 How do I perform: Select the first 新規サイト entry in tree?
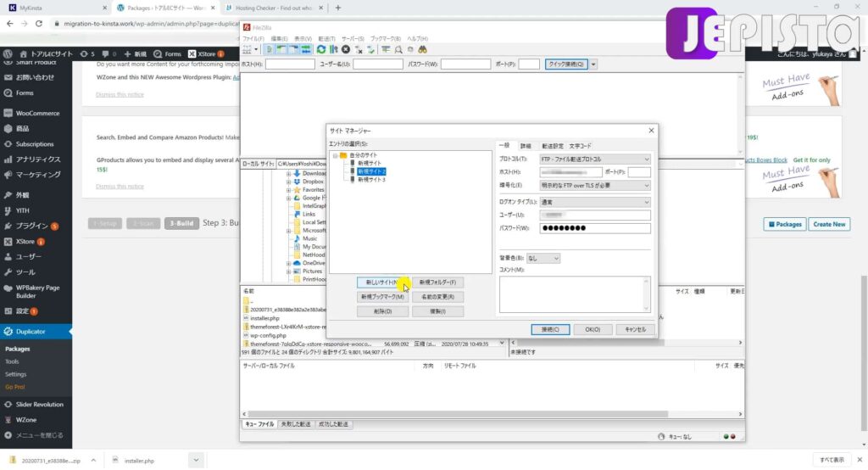(x=369, y=164)
